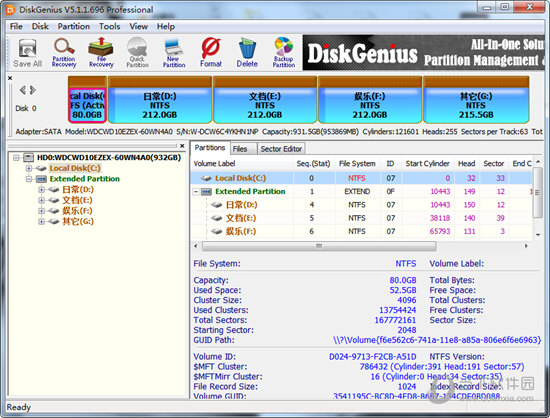This screenshot has height=418, width=550.
Task: Click the drive icon beside 日常(D:) in tree
Action: point(53,190)
